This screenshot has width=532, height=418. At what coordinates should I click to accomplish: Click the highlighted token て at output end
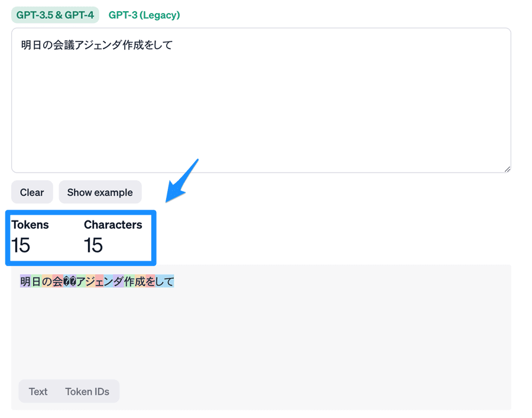coord(168,281)
